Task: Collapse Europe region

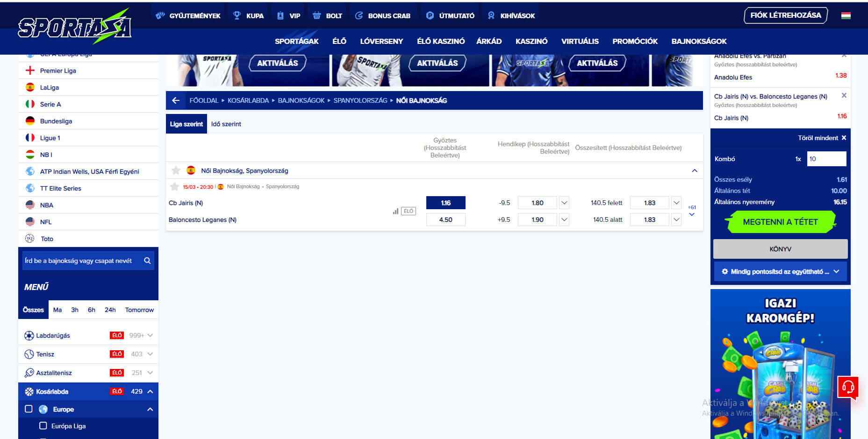Action: click(x=150, y=409)
